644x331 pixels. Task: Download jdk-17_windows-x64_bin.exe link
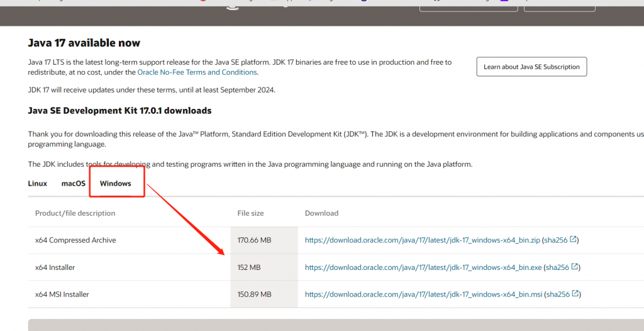click(x=423, y=267)
